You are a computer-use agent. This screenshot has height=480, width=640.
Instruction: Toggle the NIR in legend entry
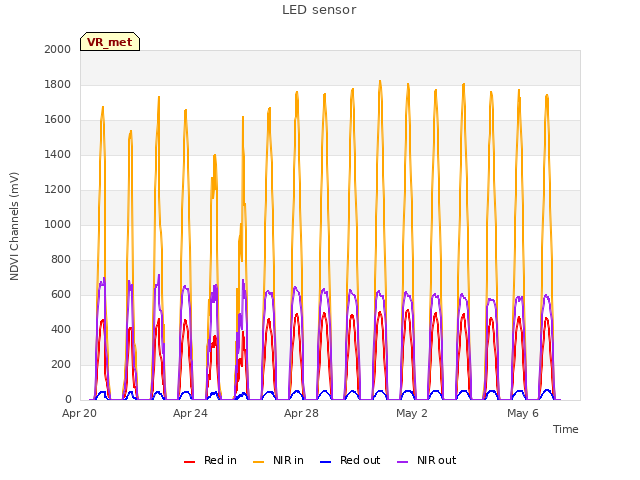278,460
